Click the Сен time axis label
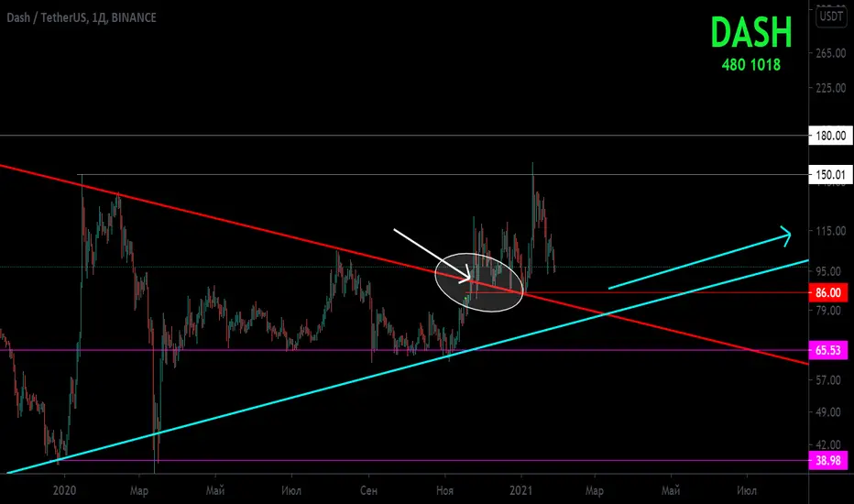The width and height of the screenshot is (854, 504). coord(368,490)
